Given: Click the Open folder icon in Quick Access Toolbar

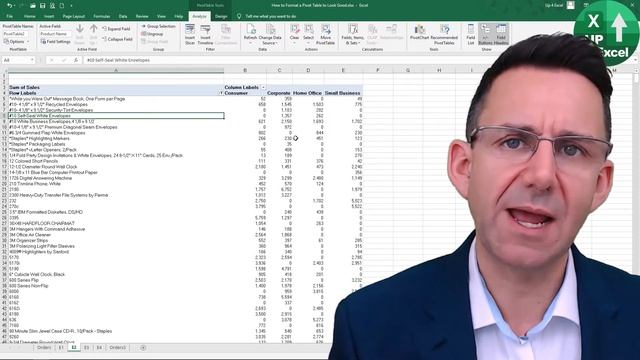Looking at the screenshot, I should (x=33, y=6).
